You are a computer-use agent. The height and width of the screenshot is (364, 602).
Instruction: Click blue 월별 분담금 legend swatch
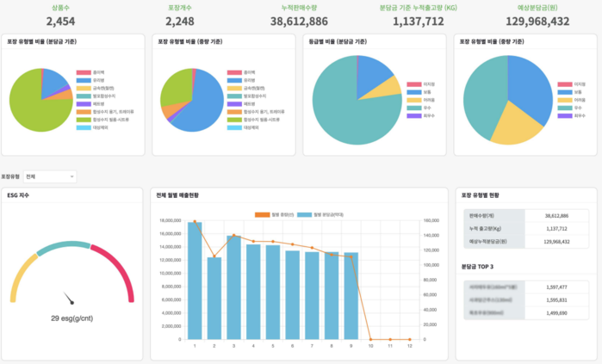(x=306, y=213)
